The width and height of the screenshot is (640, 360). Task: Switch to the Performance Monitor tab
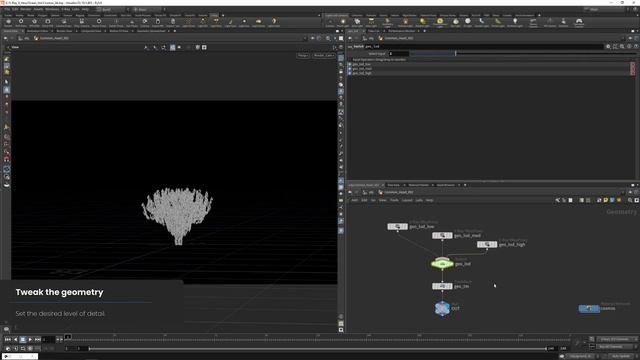pos(402,31)
